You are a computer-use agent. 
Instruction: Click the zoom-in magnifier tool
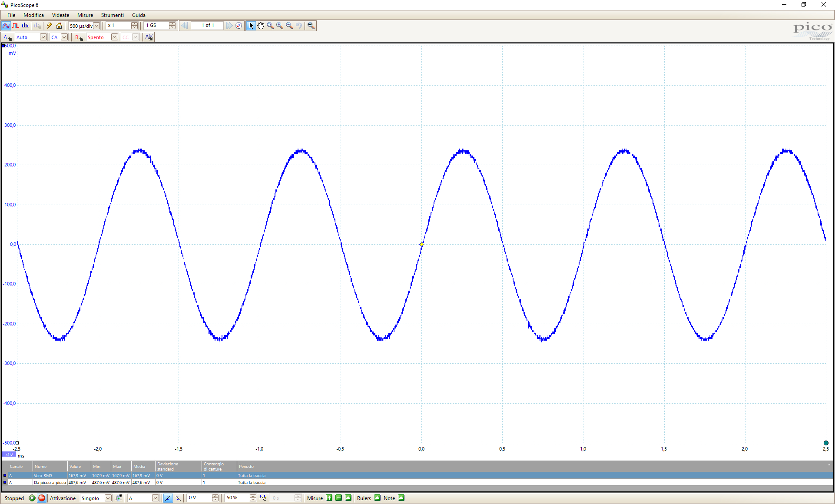click(x=279, y=26)
